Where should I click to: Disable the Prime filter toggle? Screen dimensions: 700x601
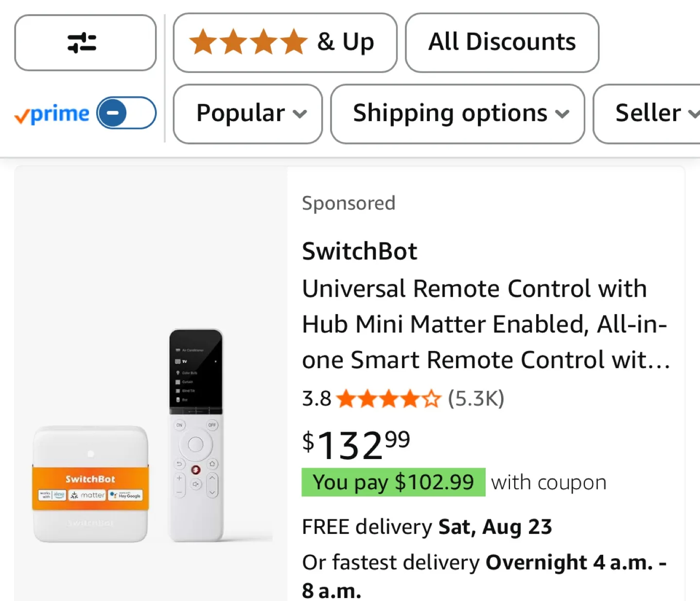pyautogui.click(x=126, y=113)
